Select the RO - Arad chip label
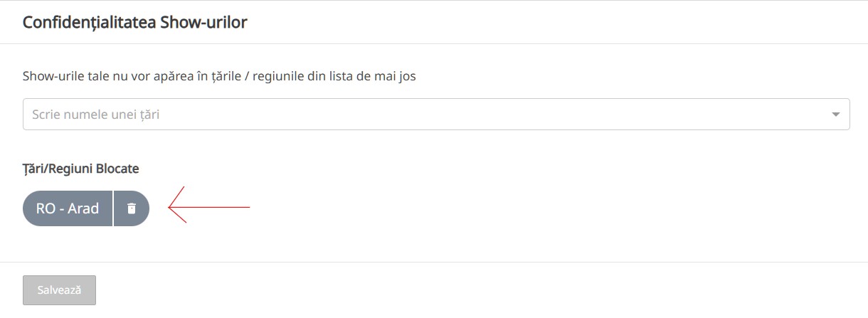This screenshot has height=318, width=868. [x=68, y=208]
